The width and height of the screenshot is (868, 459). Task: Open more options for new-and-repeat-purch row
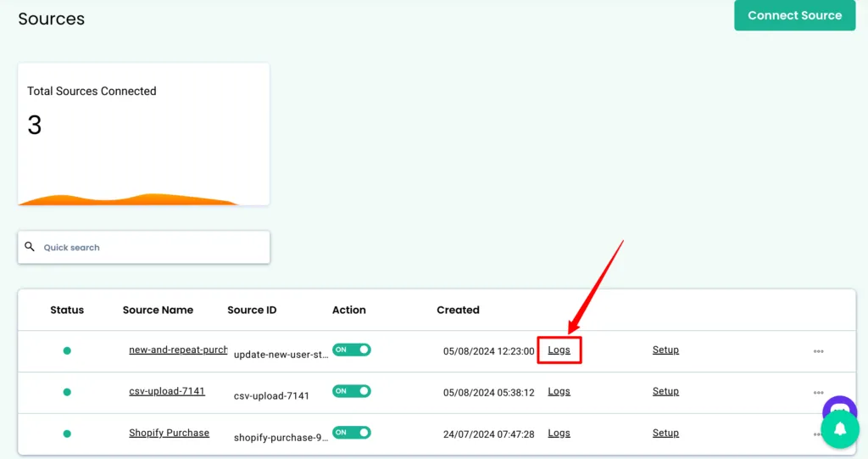pos(818,351)
